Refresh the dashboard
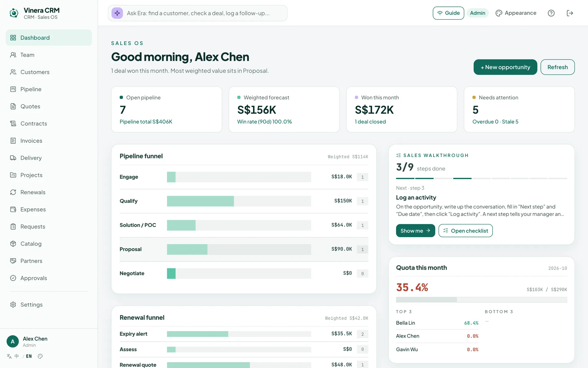Viewport: 588px width, 368px height. [557, 67]
